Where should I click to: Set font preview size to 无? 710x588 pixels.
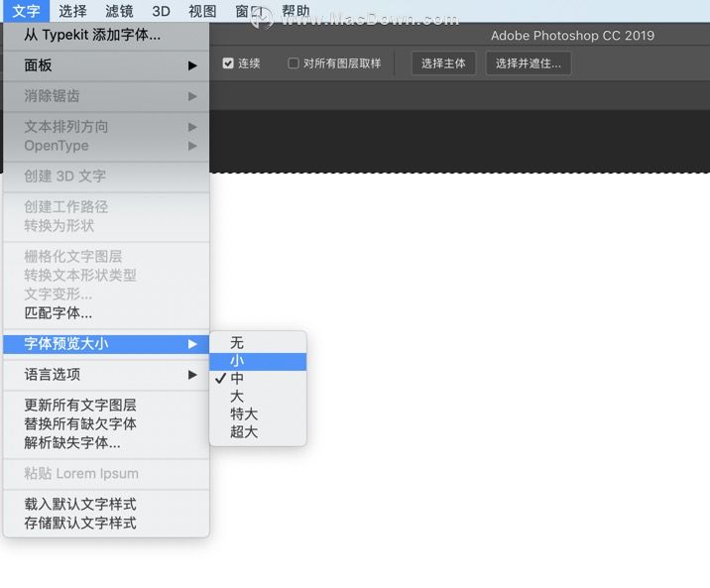click(x=258, y=343)
